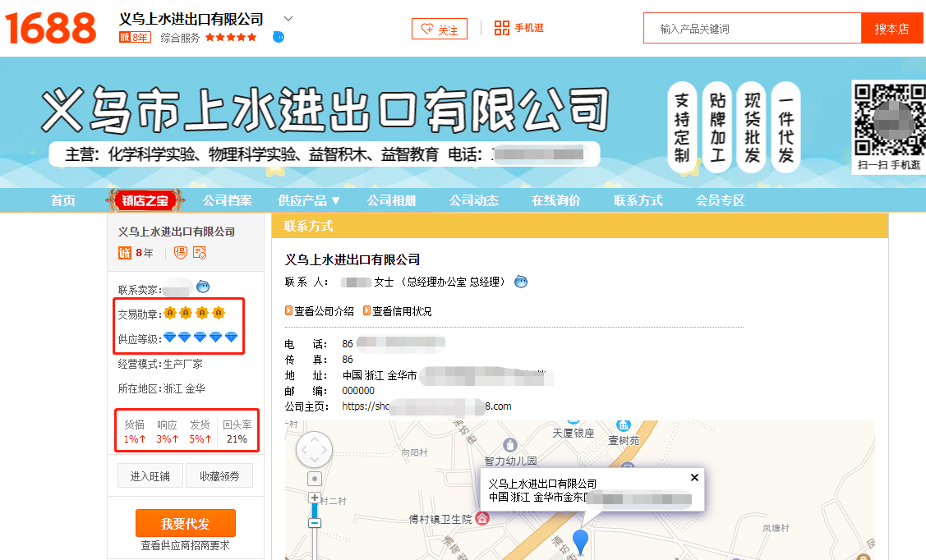Click the banner QR code image
This screenshot has width=926, height=560.
tap(889, 121)
